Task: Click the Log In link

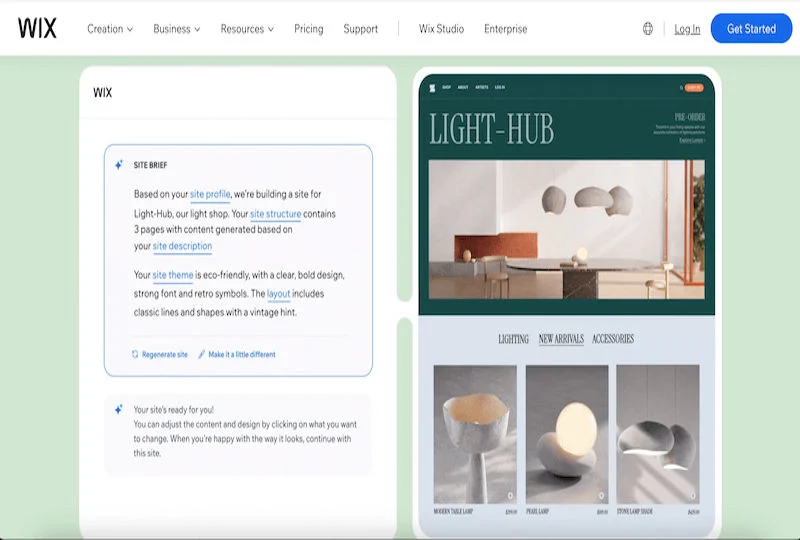Action: [687, 29]
